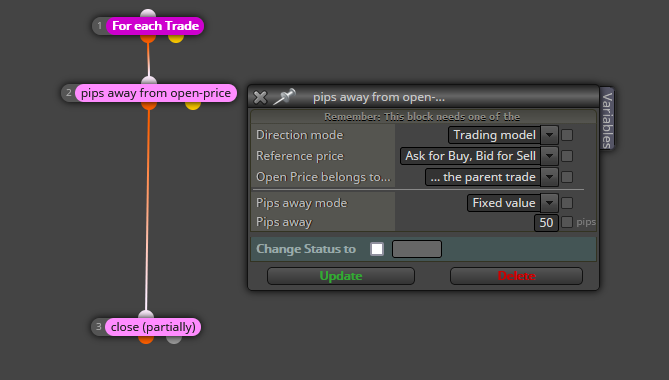Click the Open Price belongs to... label
Screen dimensions: 669x380
point(323,177)
